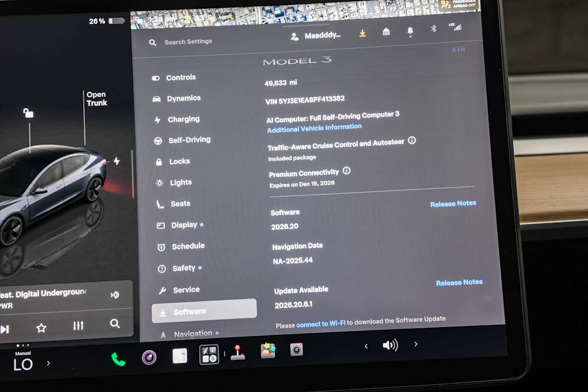Tap the connect to Wi-Fi link
The image size is (588, 392).
click(320, 324)
